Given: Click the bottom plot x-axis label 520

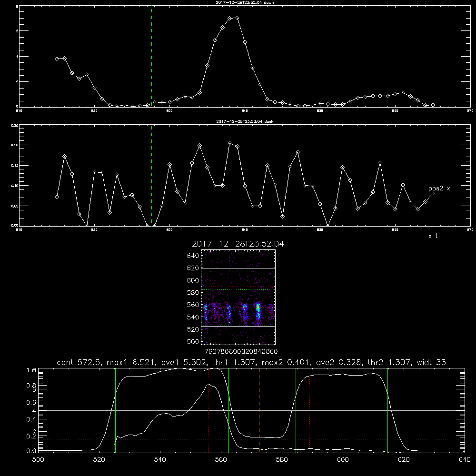Looking at the screenshot, I should pyautogui.click(x=99, y=460).
